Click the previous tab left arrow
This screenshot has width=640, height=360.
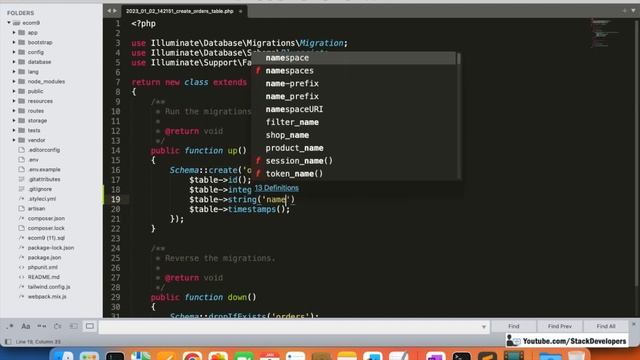[x=109, y=11]
